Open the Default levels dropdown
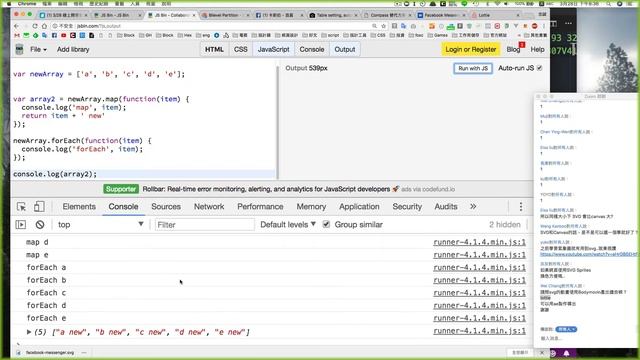The width and height of the screenshot is (640, 360). (288, 224)
